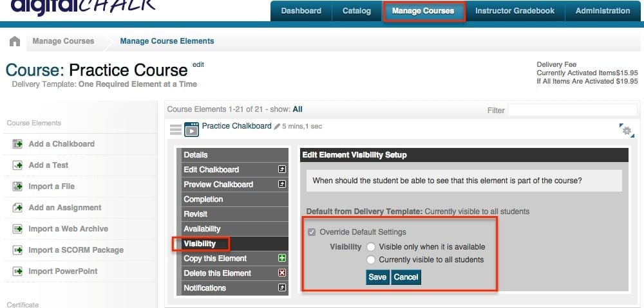The image size is (644, 308).
Task: Click the Course: Practice Course title
Action: point(97,70)
